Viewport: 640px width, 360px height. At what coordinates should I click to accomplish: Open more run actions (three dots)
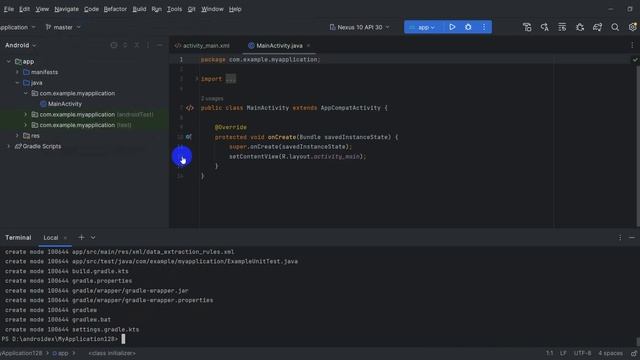pyautogui.click(x=484, y=27)
